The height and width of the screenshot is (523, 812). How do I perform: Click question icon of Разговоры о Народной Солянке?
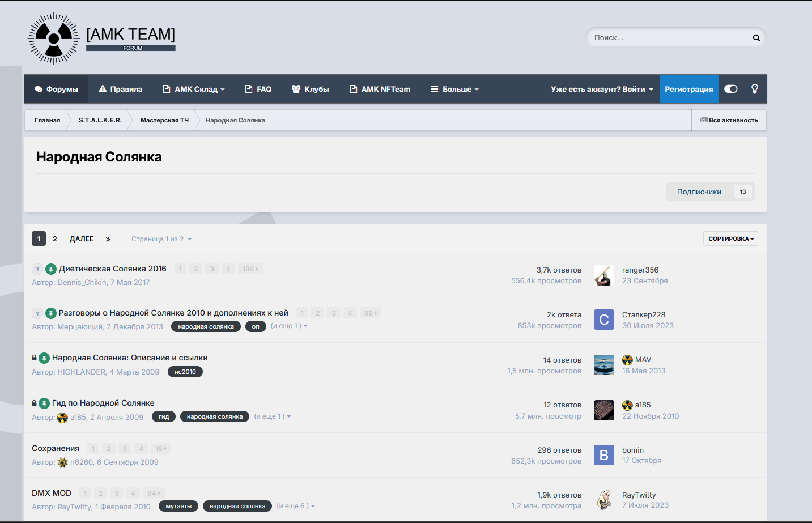[x=37, y=313]
